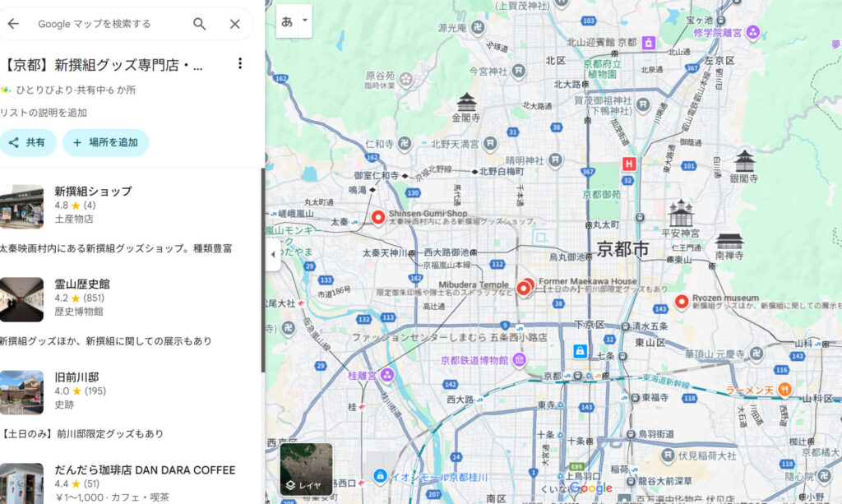Click the Former Maekawa House label
This screenshot has width=842, height=504.
click(587, 281)
